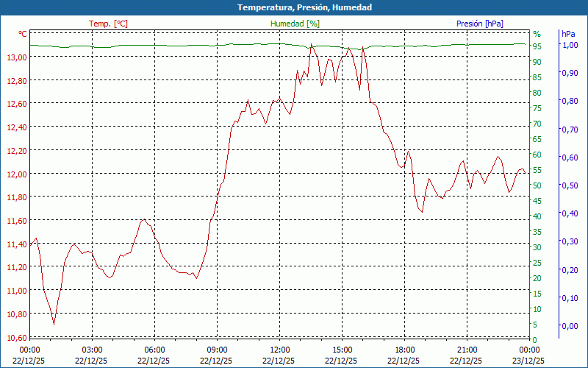
Task: Click the red "°C" axis unit label
Action: (x=23, y=34)
